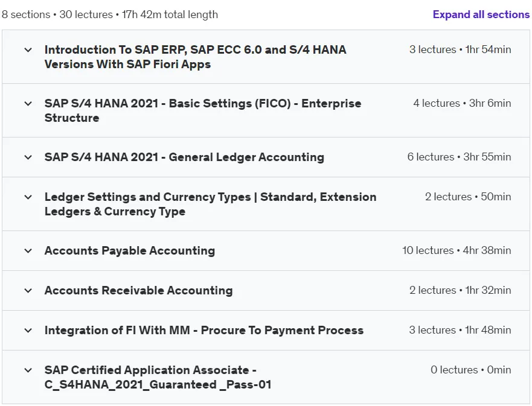Expand the General Ledger Accounting chevron

click(x=28, y=157)
